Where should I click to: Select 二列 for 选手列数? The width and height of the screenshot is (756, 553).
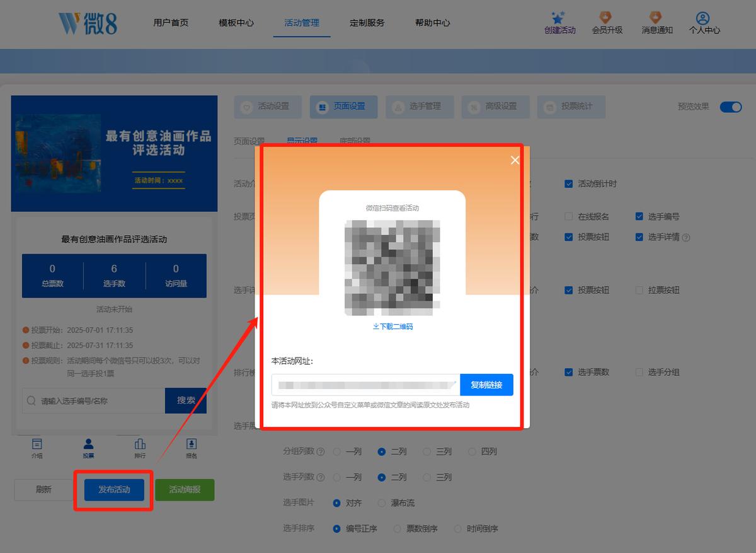coord(382,477)
